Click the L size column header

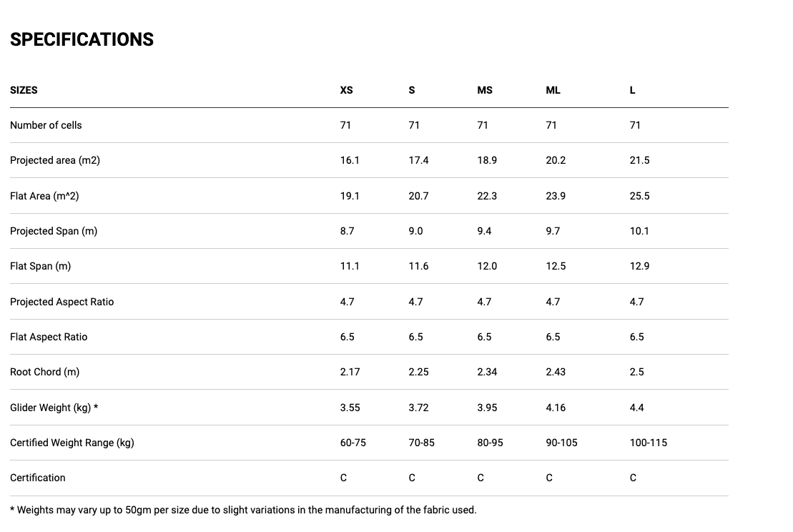632,90
